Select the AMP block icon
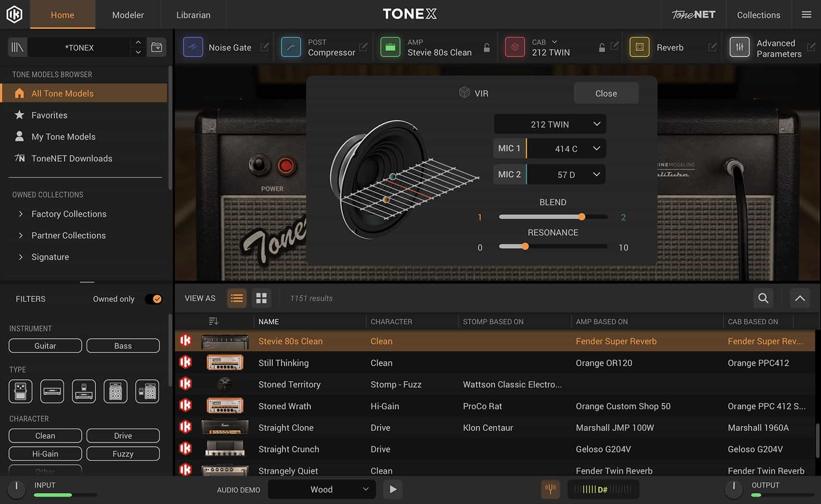Viewport: 821px width, 504px height. pos(390,47)
